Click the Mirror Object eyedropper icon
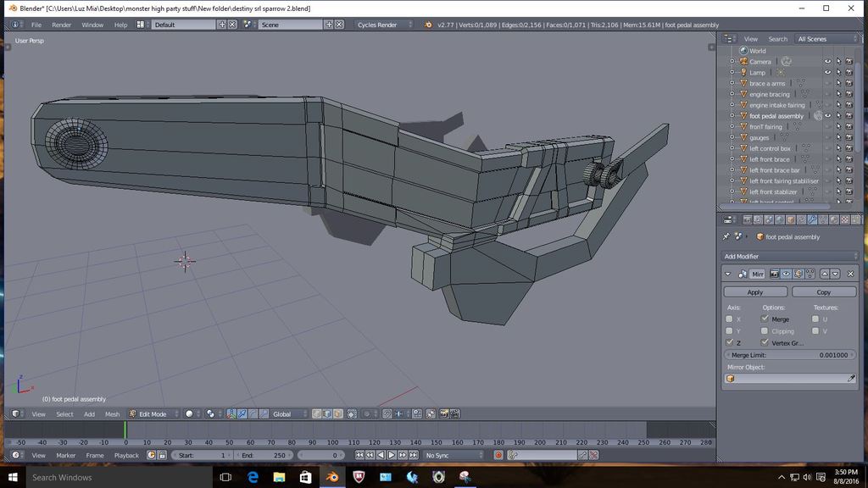The image size is (868, 488). [x=851, y=379]
